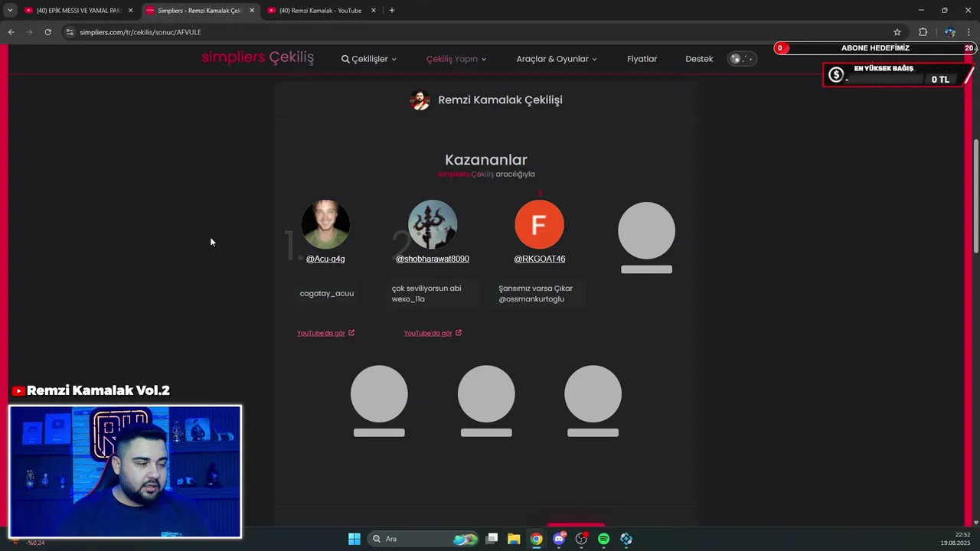Image resolution: width=980 pixels, height=551 pixels.
Task: Open the Fiyatlar page
Action: click(x=642, y=59)
